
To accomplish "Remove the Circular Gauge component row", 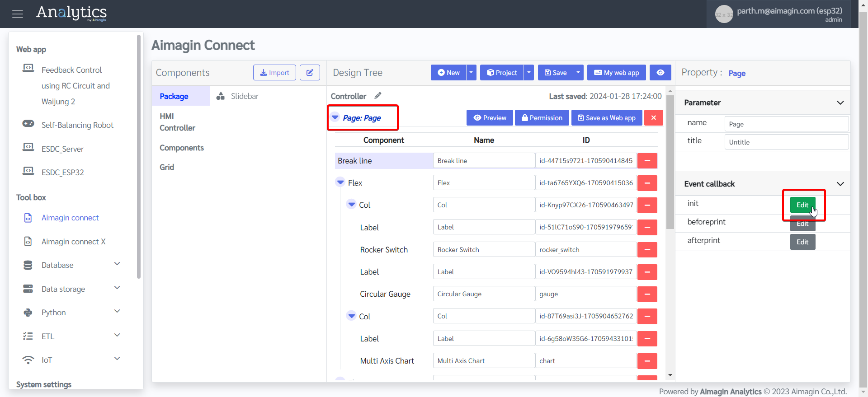I will [x=647, y=294].
